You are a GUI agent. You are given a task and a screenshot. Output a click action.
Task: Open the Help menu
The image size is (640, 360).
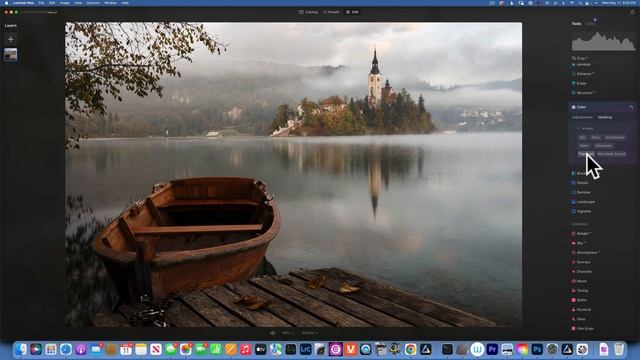point(125,3)
